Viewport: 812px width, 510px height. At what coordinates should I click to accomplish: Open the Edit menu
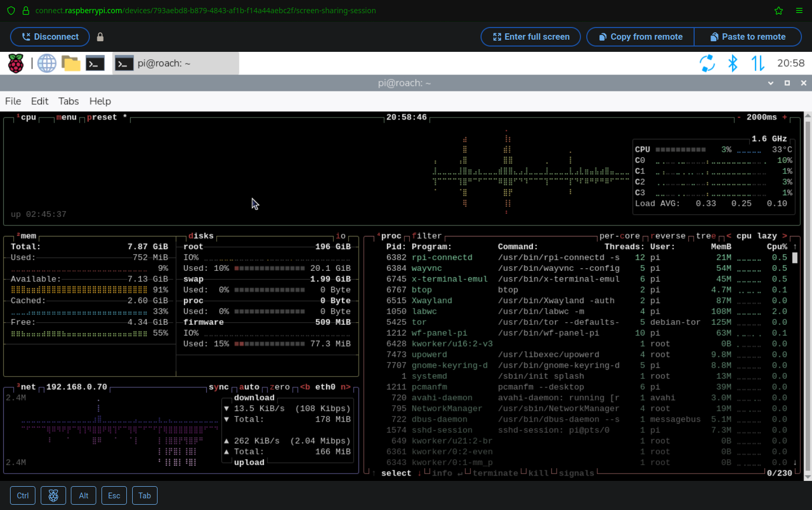click(40, 101)
